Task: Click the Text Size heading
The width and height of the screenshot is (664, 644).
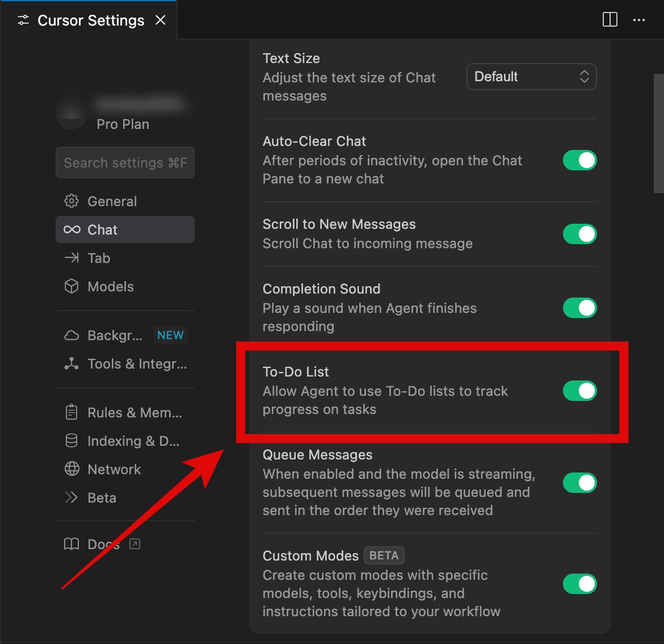Action: pyautogui.click(x=291, y=58)
